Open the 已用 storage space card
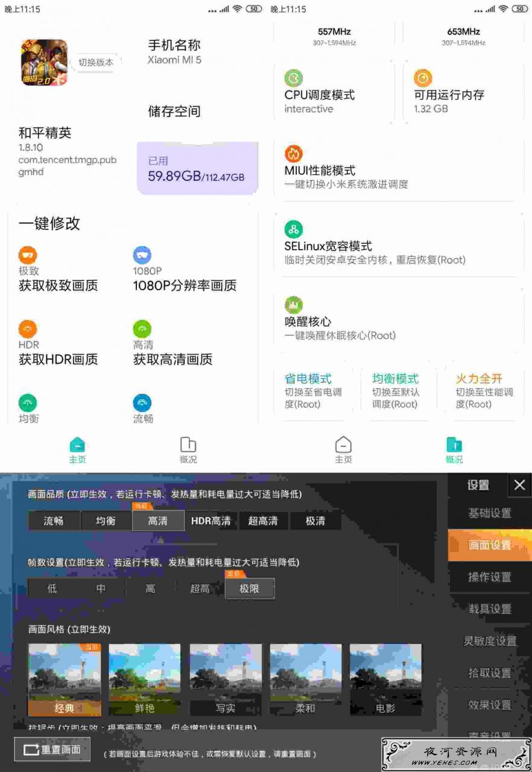The height and width of the screenshot is (772, 532). click(197, 168)
